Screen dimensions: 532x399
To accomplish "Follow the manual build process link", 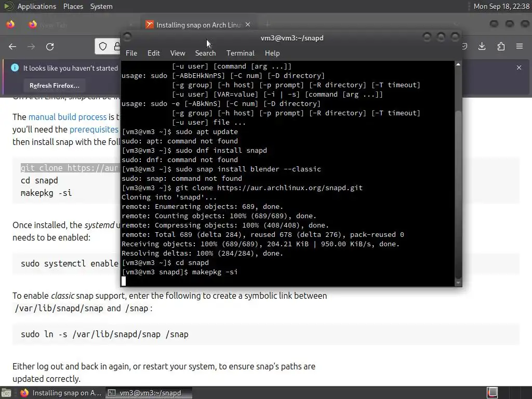I will 68,117.
